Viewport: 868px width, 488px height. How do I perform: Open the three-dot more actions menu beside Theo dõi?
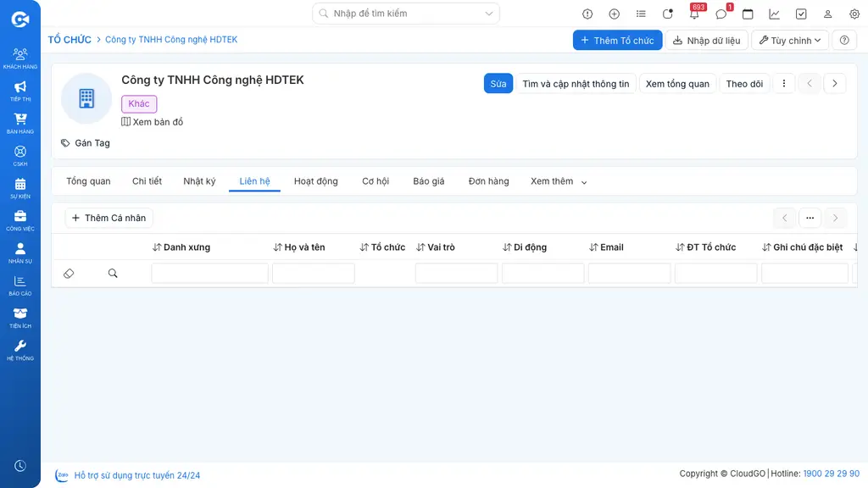[783, 84]
